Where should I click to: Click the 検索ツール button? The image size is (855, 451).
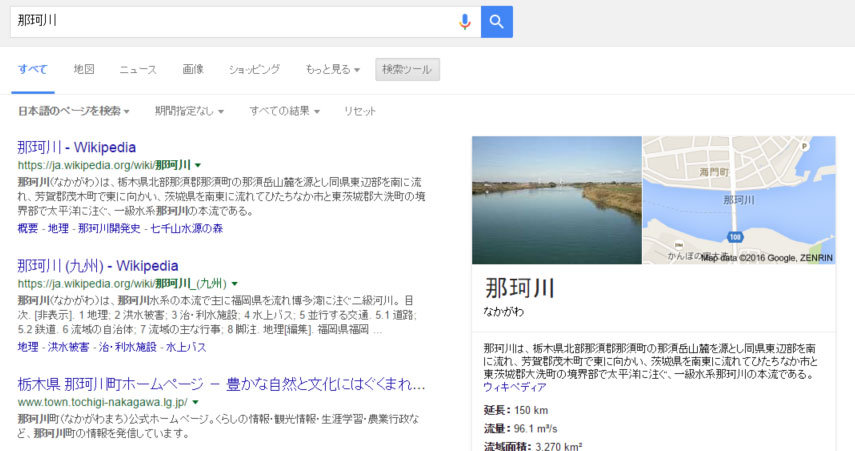407,69
